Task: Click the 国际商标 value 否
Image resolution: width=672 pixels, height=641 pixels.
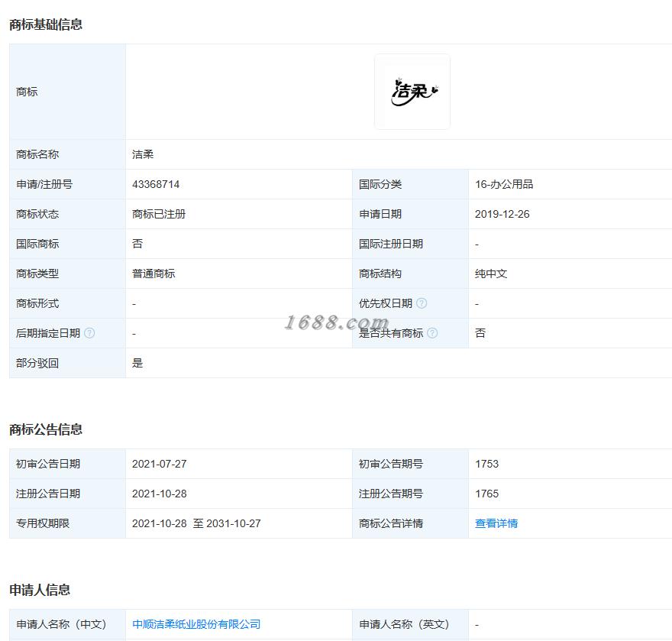Action: 137,244
